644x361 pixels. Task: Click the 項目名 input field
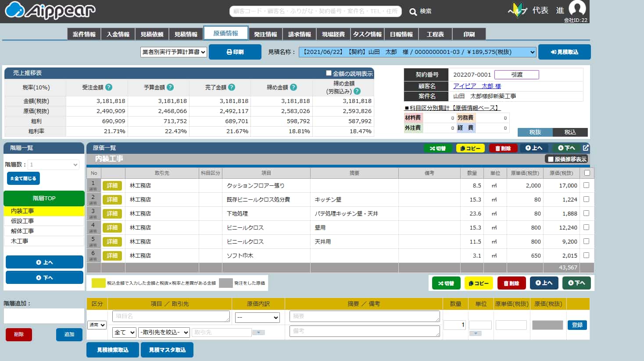click(x=171, y=316)
